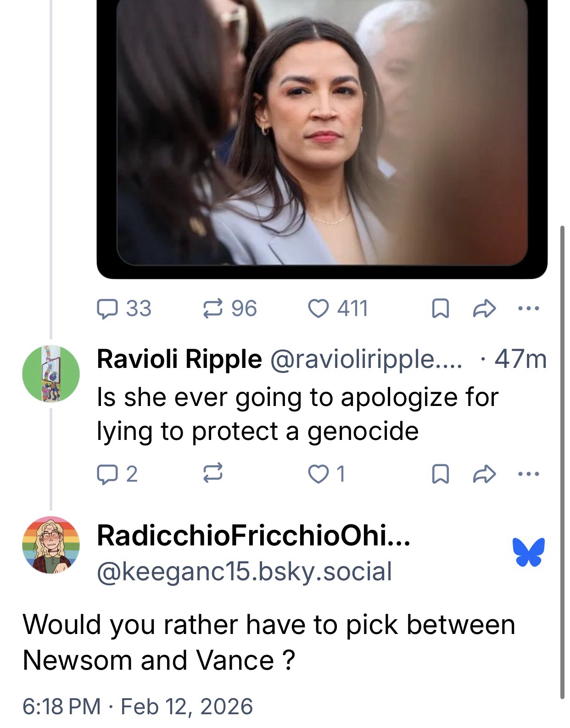Bookmark the top image post
The width and height of the screenshot is (570, 728).
[x=440, y=309]
